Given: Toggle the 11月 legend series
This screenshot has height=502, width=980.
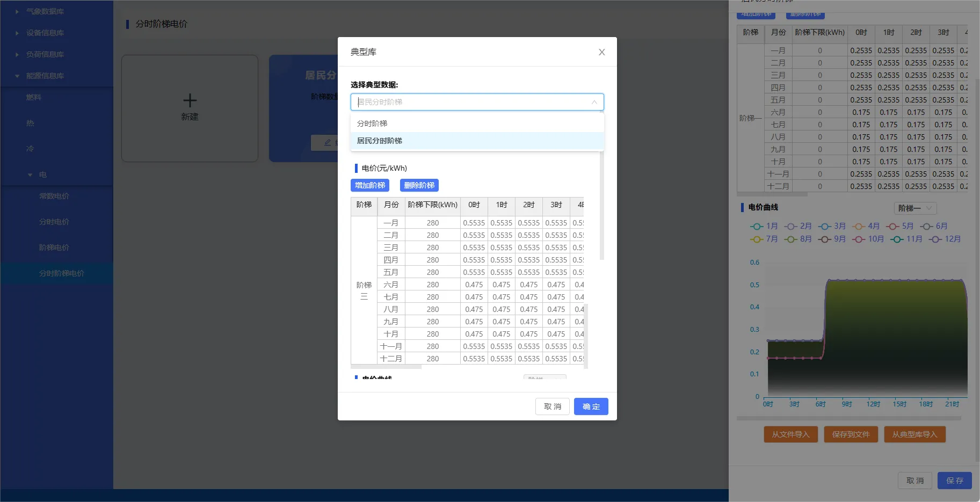Looking at the screenshot, I should coord(906,239).
